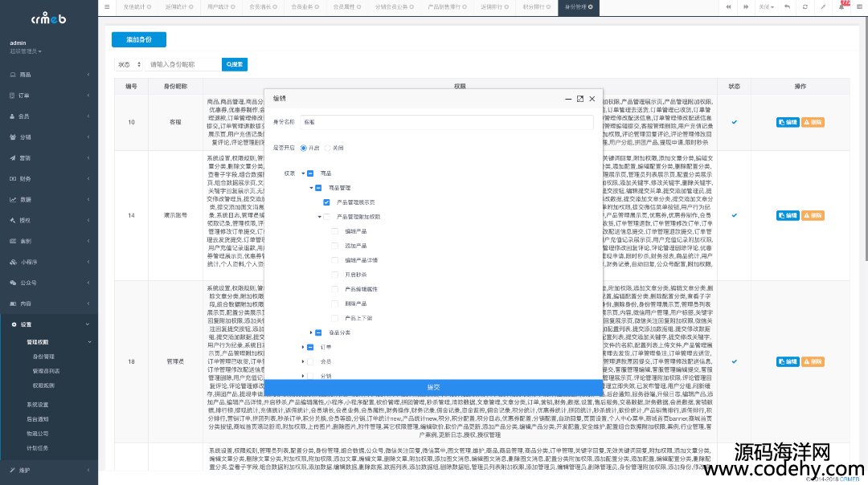This screenshot has width=868, height=485.
Task: Click the 商品 laptop icon in sidebar
Action: (x=13, y=75)
